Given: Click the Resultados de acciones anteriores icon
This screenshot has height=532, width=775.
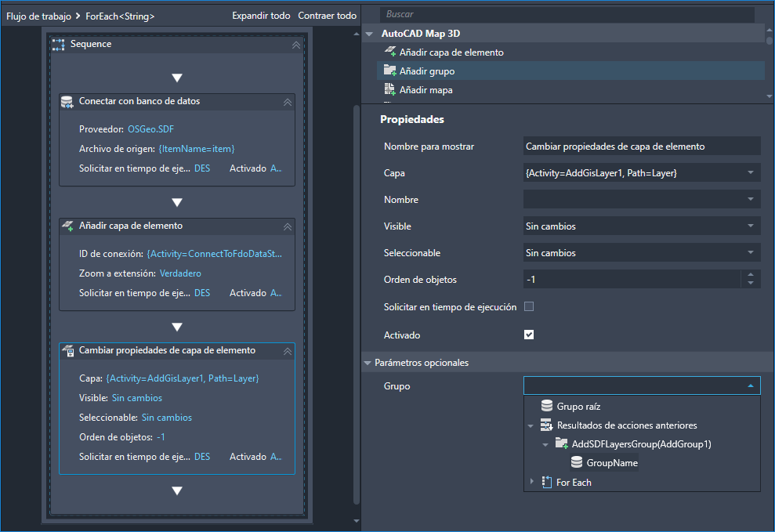Looking at the screenshot, I should pyautogui.click(x=546, y=425).
